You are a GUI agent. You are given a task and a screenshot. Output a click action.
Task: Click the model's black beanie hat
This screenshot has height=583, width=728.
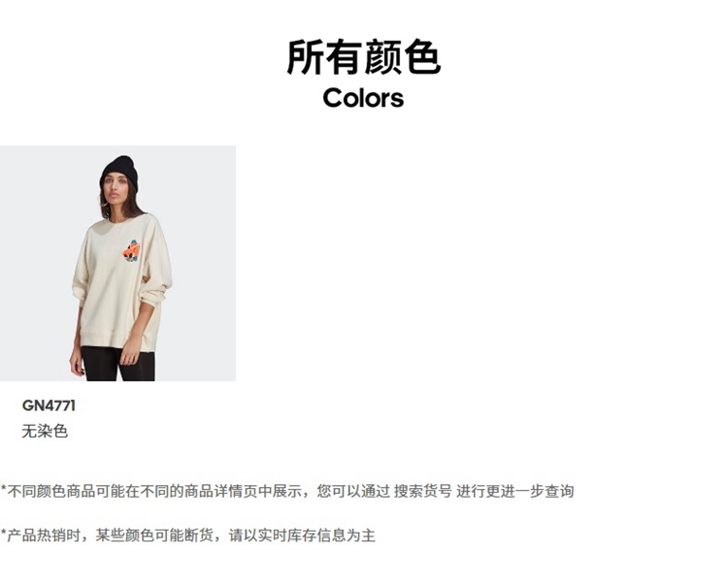[119, 172]
